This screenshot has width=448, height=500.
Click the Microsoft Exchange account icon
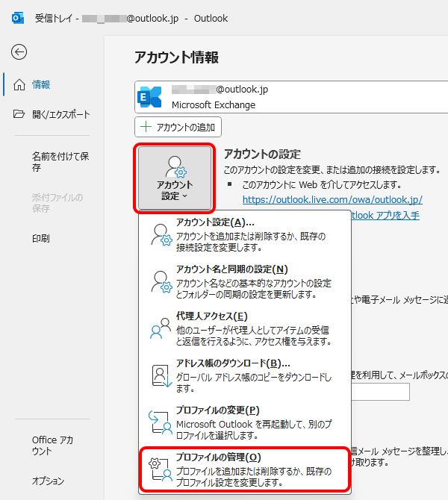[x=150, y=97]
